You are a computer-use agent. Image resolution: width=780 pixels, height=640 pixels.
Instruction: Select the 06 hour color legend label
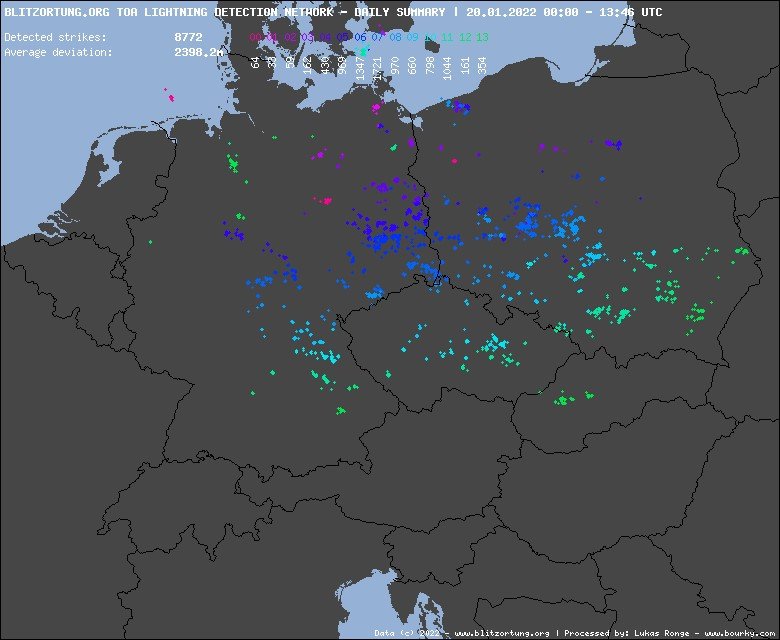pos(360,37)
